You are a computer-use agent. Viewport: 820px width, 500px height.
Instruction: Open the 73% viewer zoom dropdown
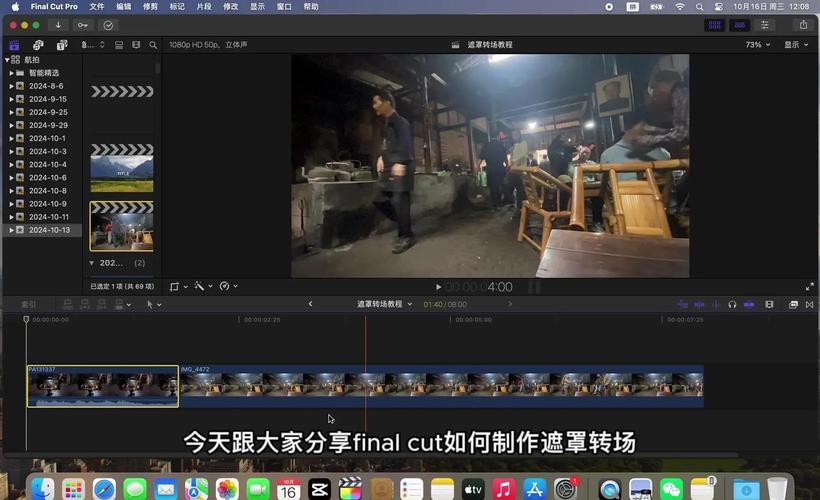point(758,45)
